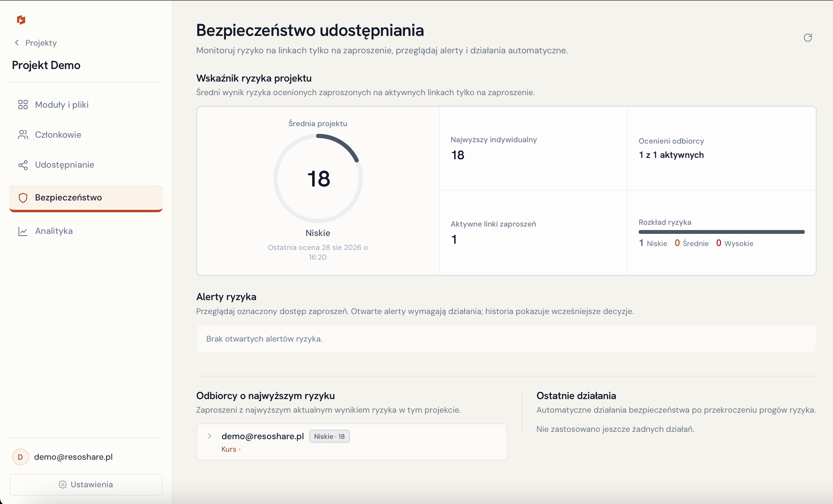Click the Ustawienia gear icon
Image resolution: width=833 pixels, height=504 pixels.
63,484
